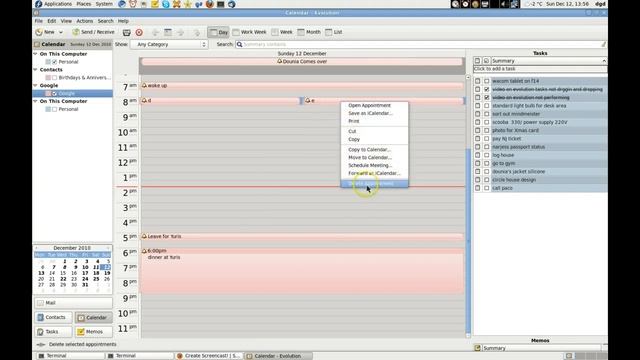Click the New item toolbar icon
This screenshot has height=360, width=640.
pyautogui.click(x=39, y=32)
